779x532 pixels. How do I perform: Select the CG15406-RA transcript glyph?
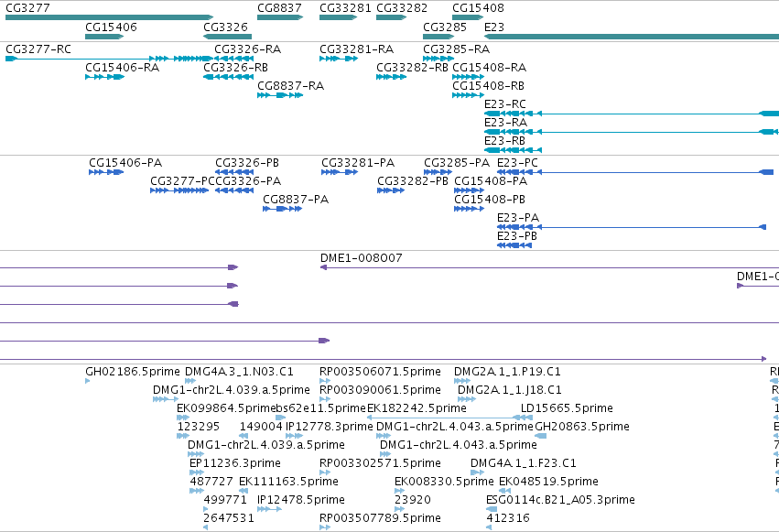(x=105, y=77)
